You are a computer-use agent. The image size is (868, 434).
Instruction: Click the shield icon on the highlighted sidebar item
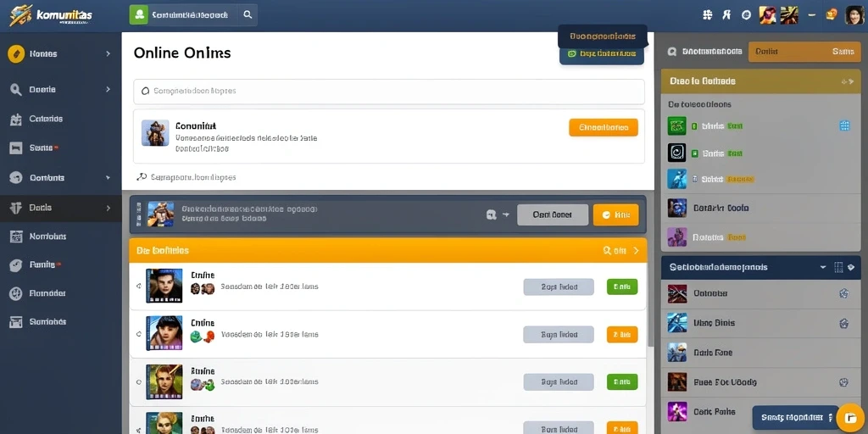[16, 208]
